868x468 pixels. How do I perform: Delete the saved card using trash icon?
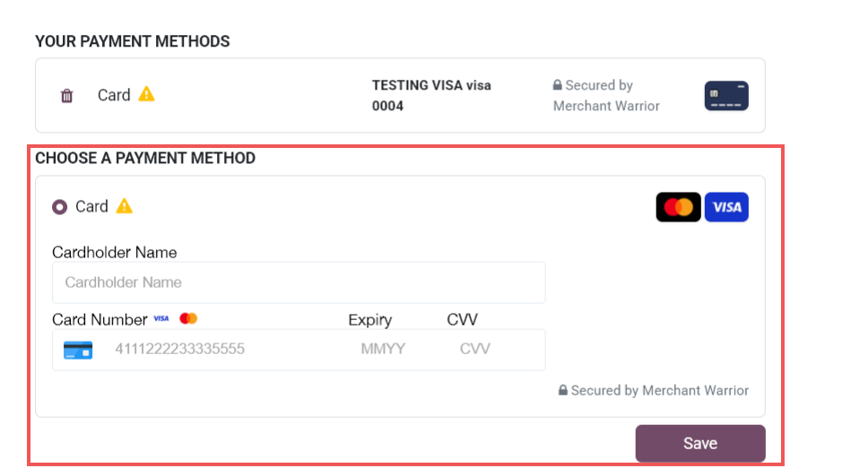66,96
